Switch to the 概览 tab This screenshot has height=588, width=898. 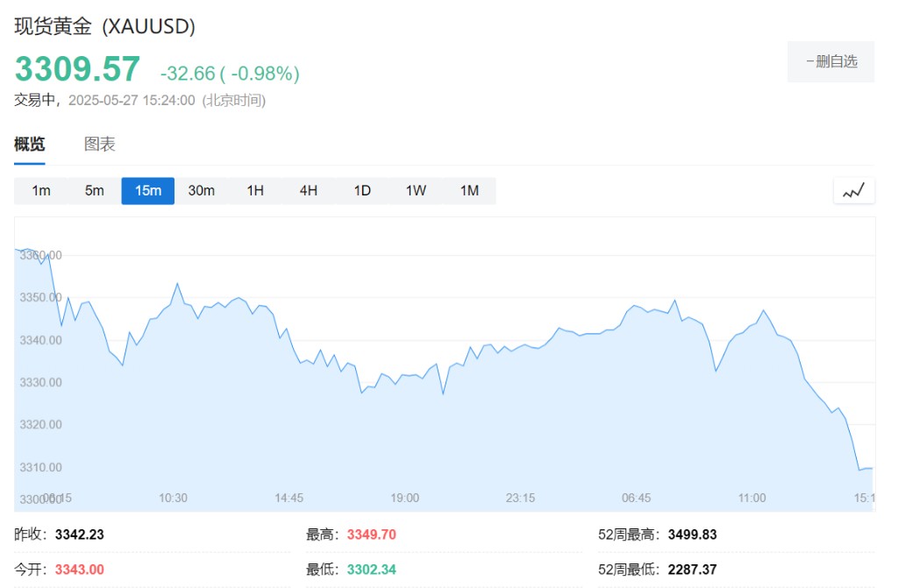coord(30,145)
